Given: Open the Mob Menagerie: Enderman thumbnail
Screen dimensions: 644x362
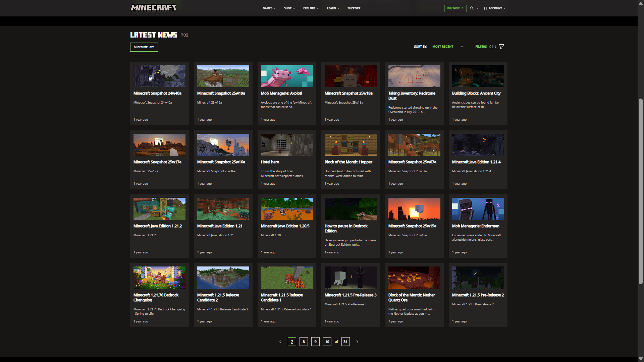Looking at the screenshot, I should pyautogui.click(x=478, y=209).
